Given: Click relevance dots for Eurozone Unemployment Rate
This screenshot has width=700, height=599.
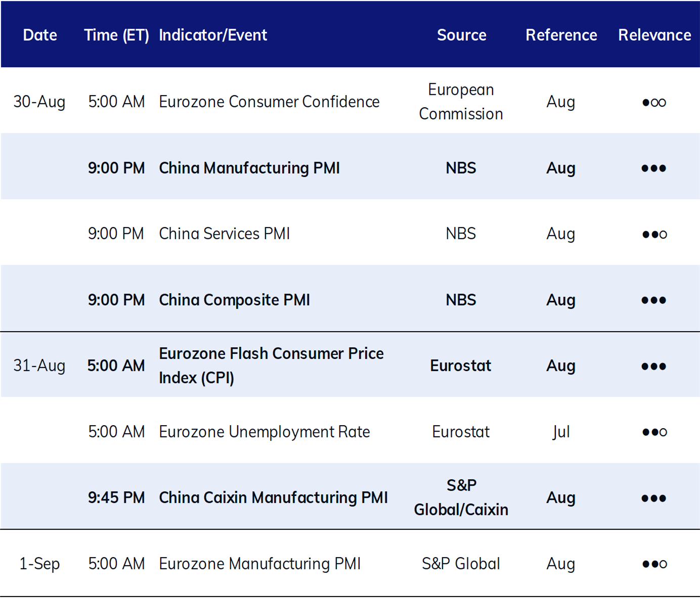Looking at the screenshot, I should coord(654,432).
